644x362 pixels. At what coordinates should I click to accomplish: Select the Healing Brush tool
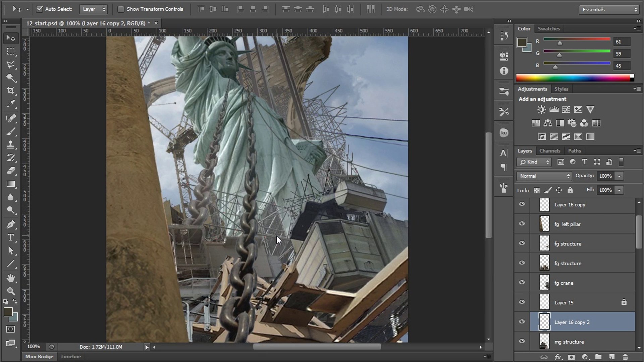pyautogui.click(x=11, y=118)
